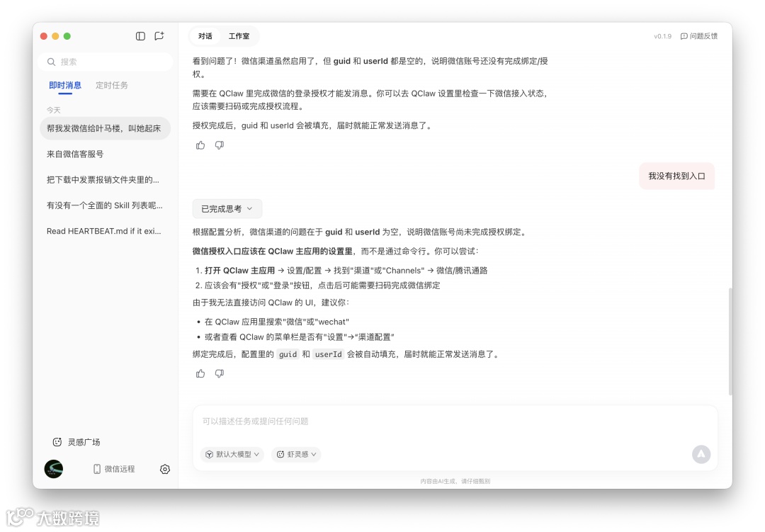Screen dimensions: 765x532
Task: Toggle the sidebar panel icon
Action: tap(140, 36)
